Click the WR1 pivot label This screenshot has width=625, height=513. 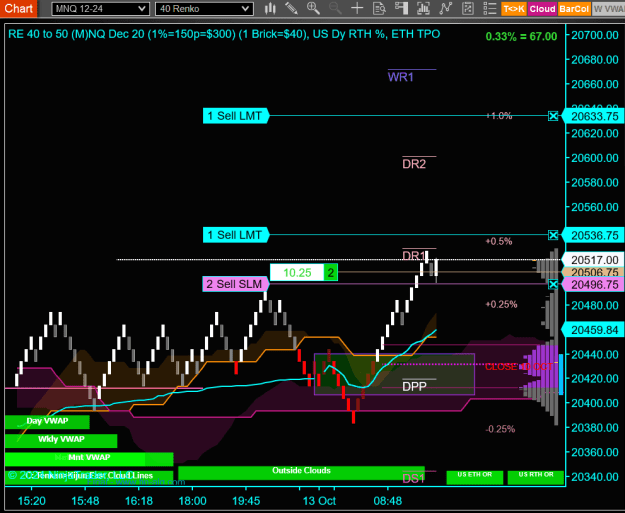tap(400, 77)
